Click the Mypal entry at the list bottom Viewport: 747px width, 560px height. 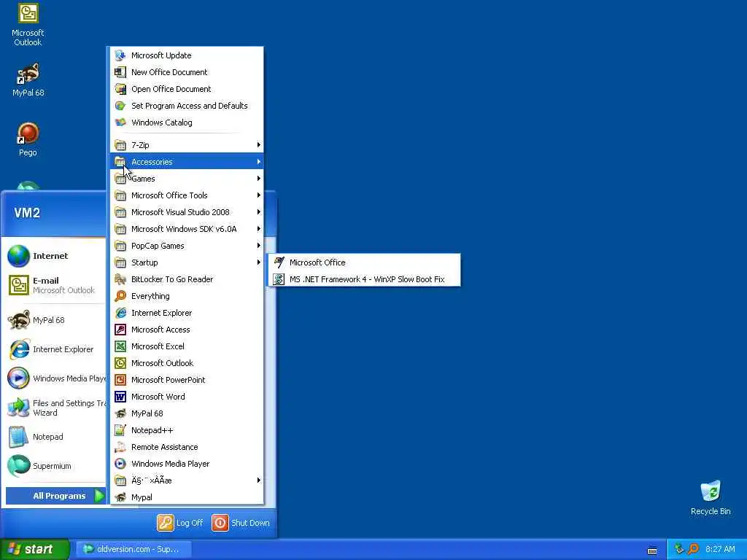(187, 497)
